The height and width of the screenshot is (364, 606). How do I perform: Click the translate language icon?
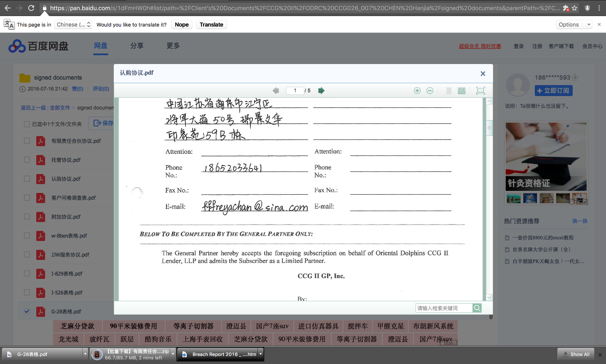[x=9, y=24]
